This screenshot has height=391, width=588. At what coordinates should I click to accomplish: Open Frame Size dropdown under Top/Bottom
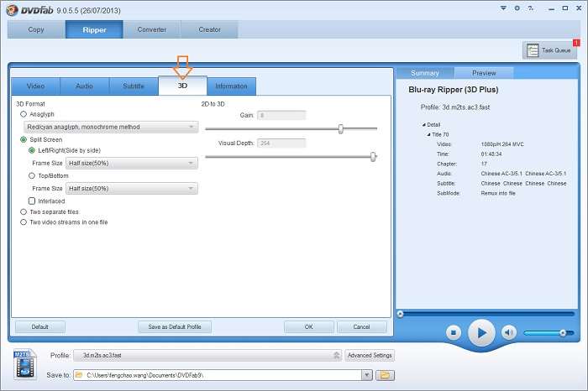(132, 189)
